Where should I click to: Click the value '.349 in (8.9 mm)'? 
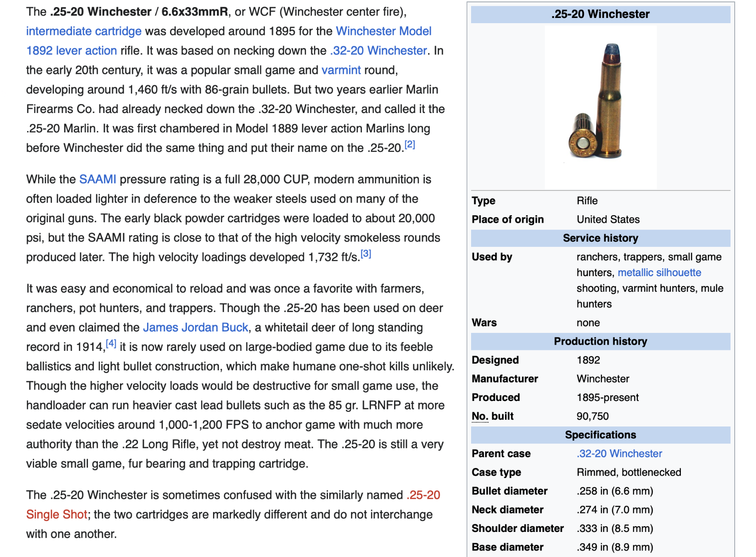point(615,547)
